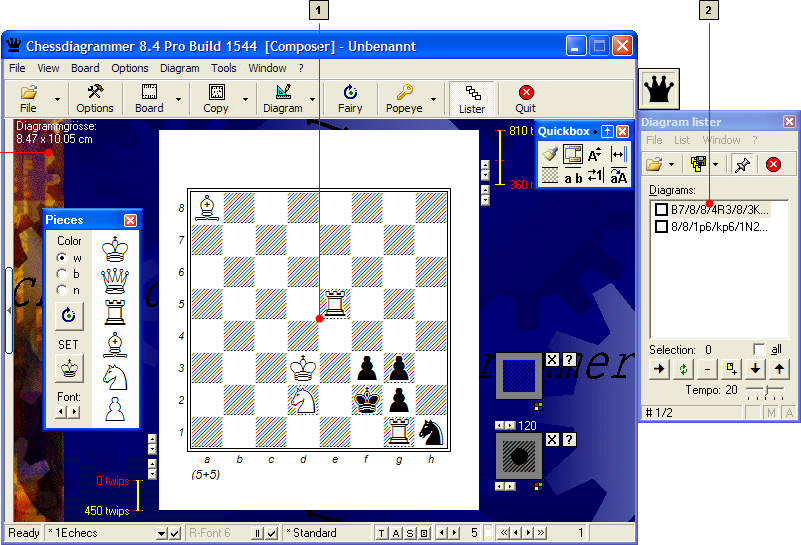The image size is (801, 545).
Task: Click the blue hatched square color swatch
Action: [519, 376]
